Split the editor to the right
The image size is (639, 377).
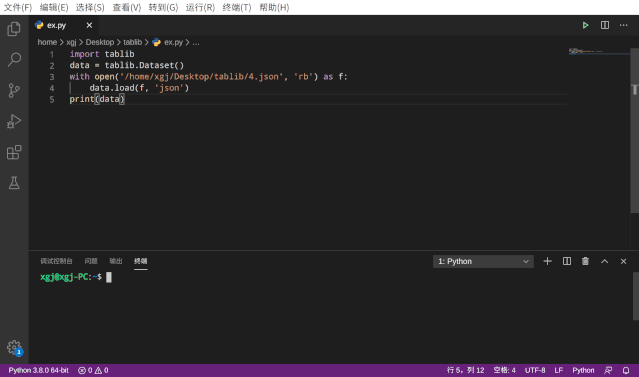pyautogui.click(x=605, y=25)
